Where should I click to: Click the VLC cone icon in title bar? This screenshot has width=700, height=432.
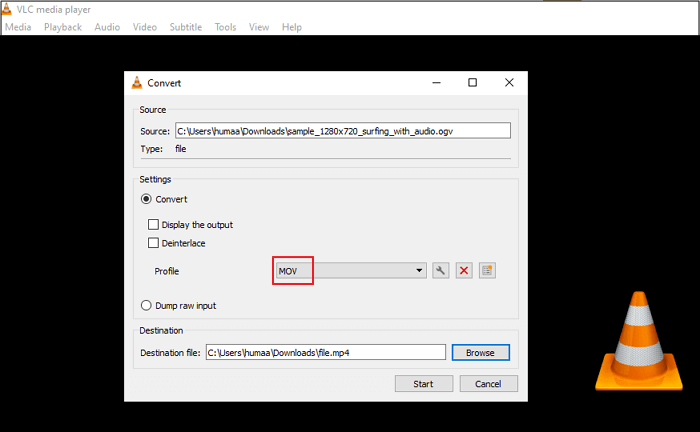(8, 9)
